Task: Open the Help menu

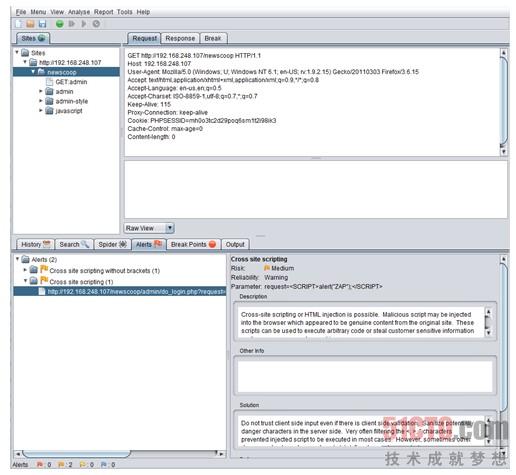Action: (x=143, y=12)
